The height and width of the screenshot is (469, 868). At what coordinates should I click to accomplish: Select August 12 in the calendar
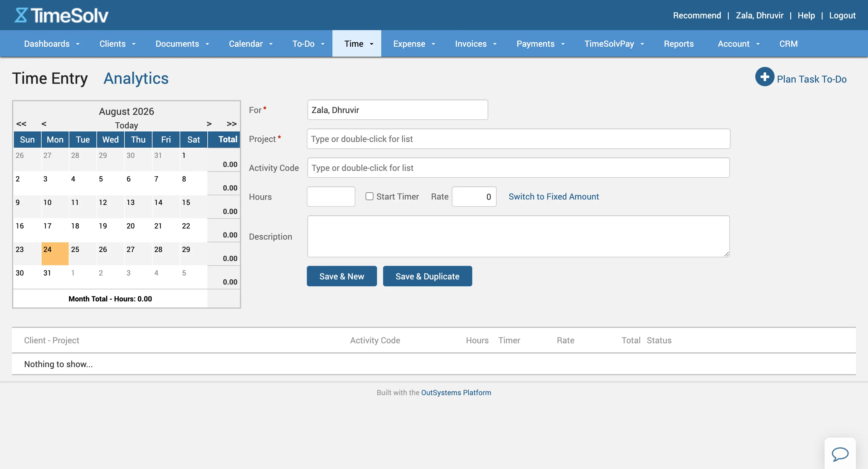click(x=111, y=207)
